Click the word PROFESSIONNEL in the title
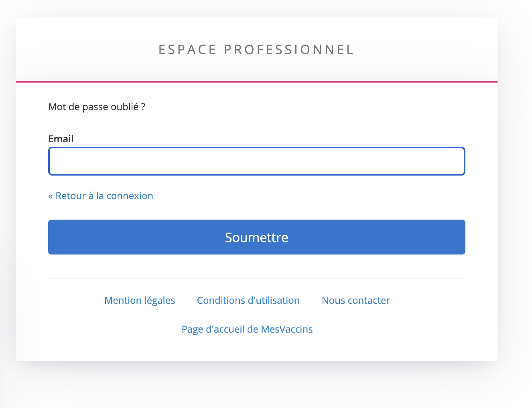Screen dimensions: 532x408 click(289, 50)
